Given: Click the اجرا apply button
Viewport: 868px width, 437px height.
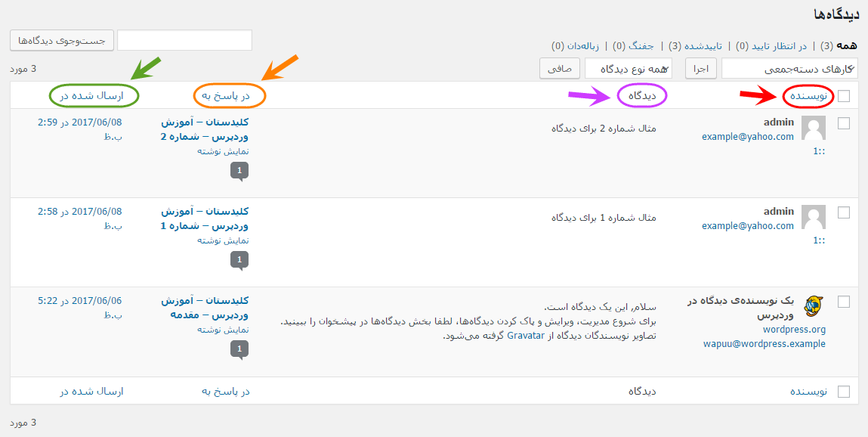Looking at the screenshot, I should [701, 69].
